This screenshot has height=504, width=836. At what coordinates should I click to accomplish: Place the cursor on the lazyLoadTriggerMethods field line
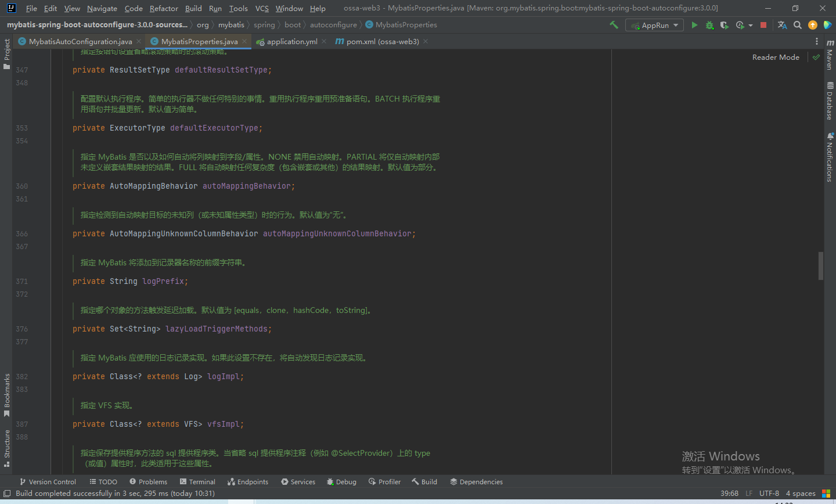pyautogui.click(x=172, y=329)
